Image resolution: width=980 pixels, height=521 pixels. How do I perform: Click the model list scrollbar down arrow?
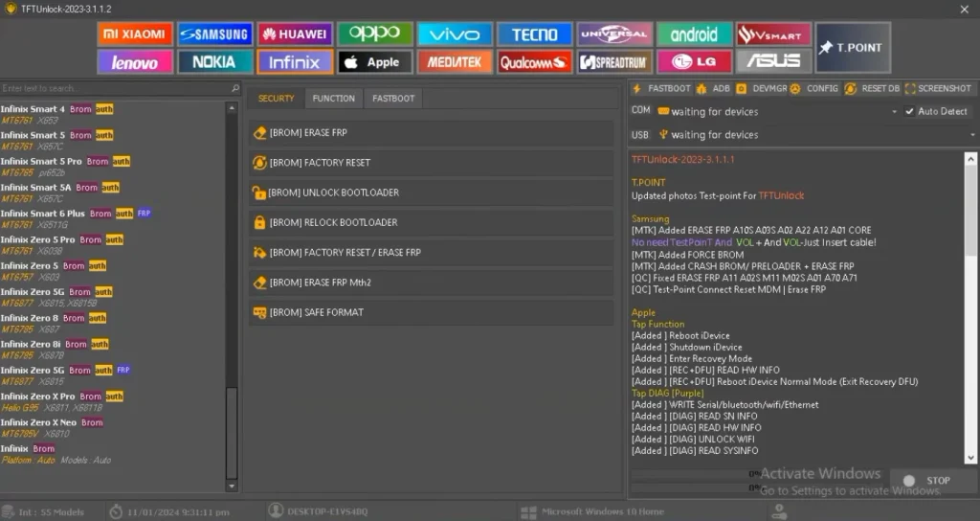tap(232, 486)
